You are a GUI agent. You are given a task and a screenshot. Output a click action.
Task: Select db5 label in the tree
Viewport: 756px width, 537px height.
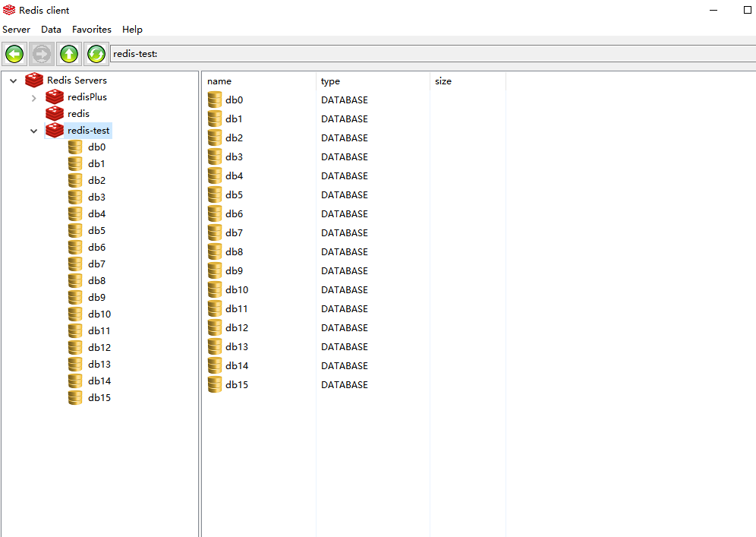pyautogui.click(x=97, y=231)
